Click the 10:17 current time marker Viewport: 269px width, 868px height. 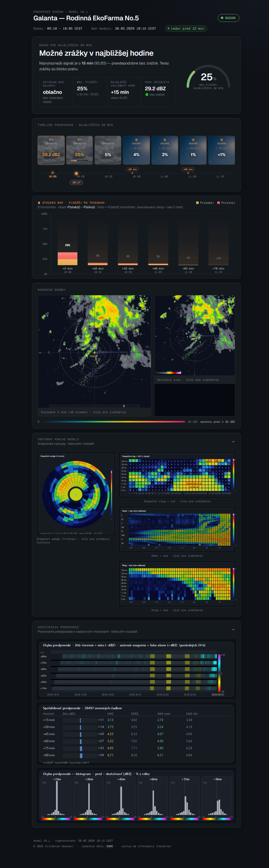point(76,182)
